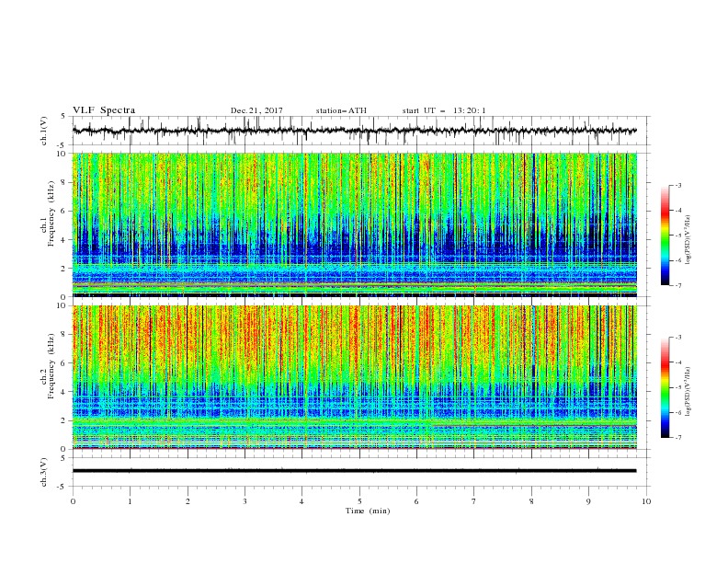Click the 'start UT = 13:20:1' text

pyautogui.click(x=444, y=110)
